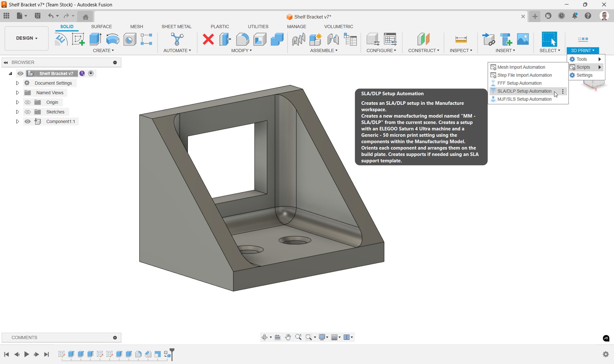Open the Automate With AI tool
Screen dimensions: 614x364
[x=177, y=39]
